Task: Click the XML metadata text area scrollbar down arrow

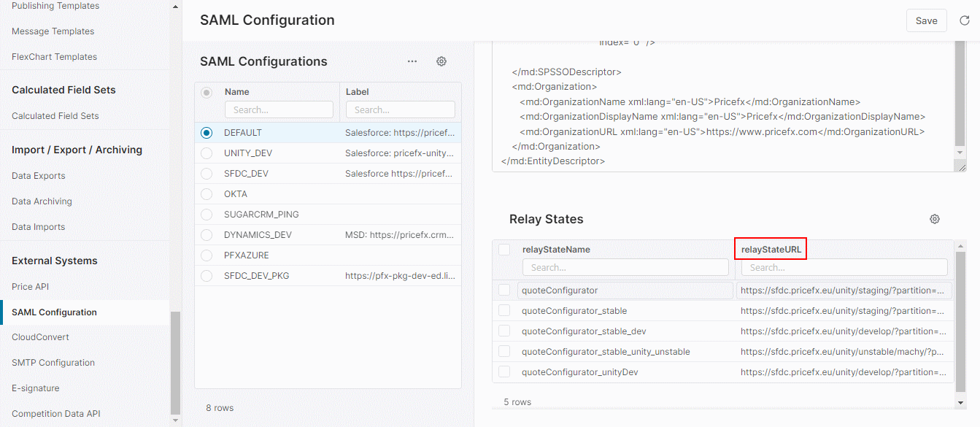Action: (960, 153)
